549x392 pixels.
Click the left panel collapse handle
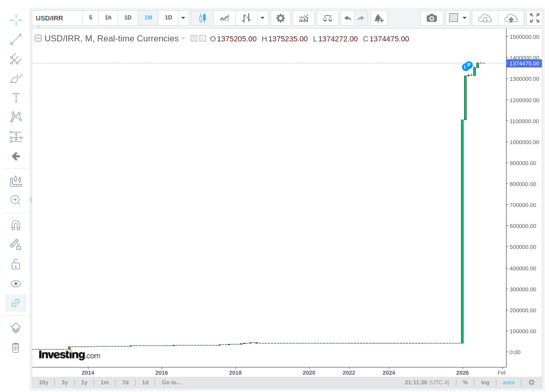pos(31,200)
